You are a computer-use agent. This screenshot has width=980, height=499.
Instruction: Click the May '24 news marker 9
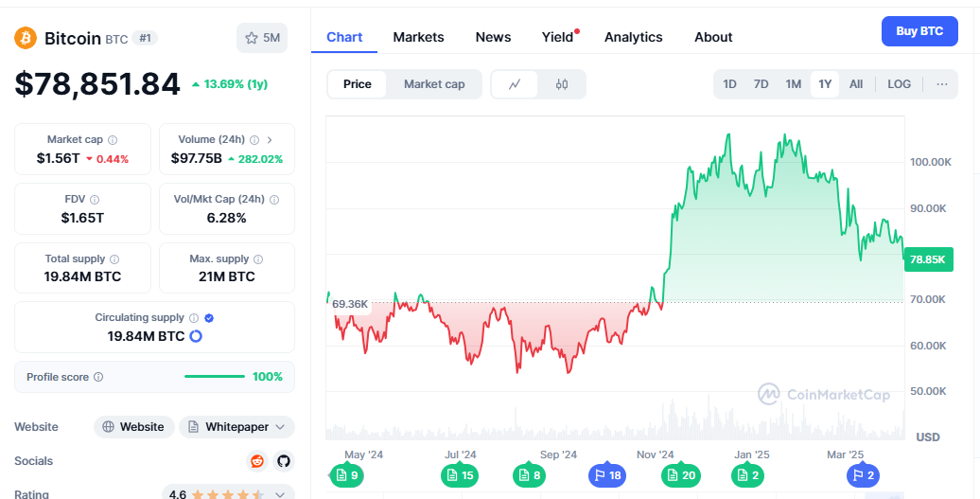point(346,475)
